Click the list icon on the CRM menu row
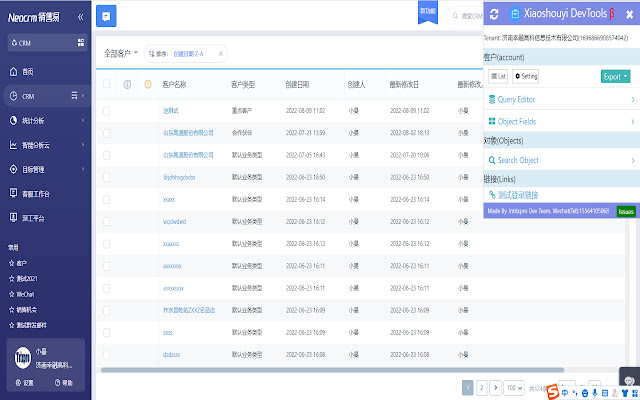Image resolution: width=640 pixels, height=400 pixels. point(74,96)
